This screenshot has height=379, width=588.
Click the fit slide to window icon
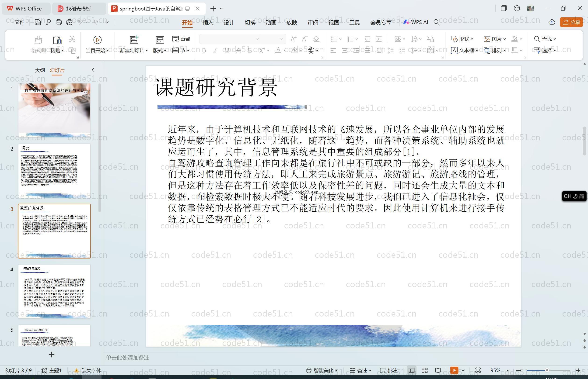[478, 370]
